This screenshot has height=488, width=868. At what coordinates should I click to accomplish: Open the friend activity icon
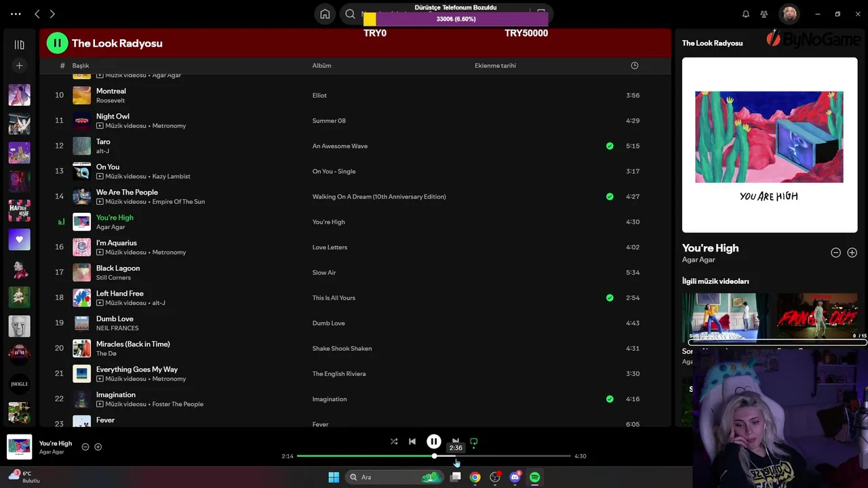pyautogui.click(x=764, y=14)
